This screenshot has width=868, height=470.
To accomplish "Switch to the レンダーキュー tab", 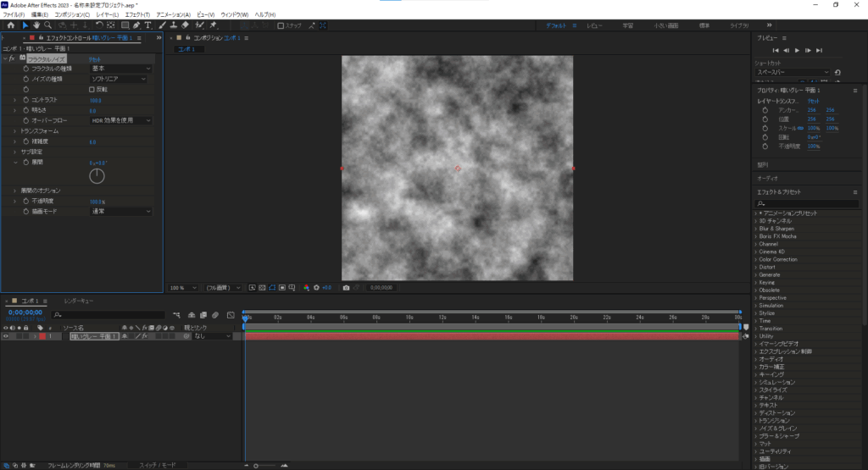I will click(79, 301).
